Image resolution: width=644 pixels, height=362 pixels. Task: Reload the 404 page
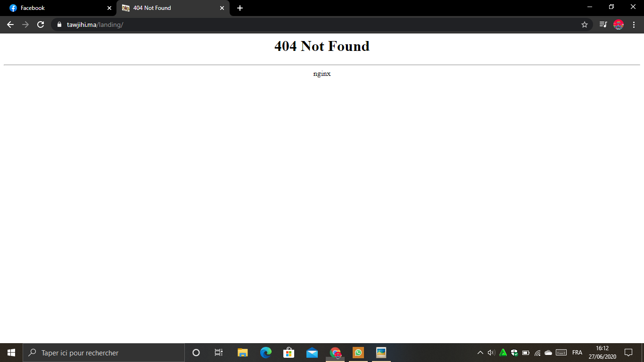point(41,25)
